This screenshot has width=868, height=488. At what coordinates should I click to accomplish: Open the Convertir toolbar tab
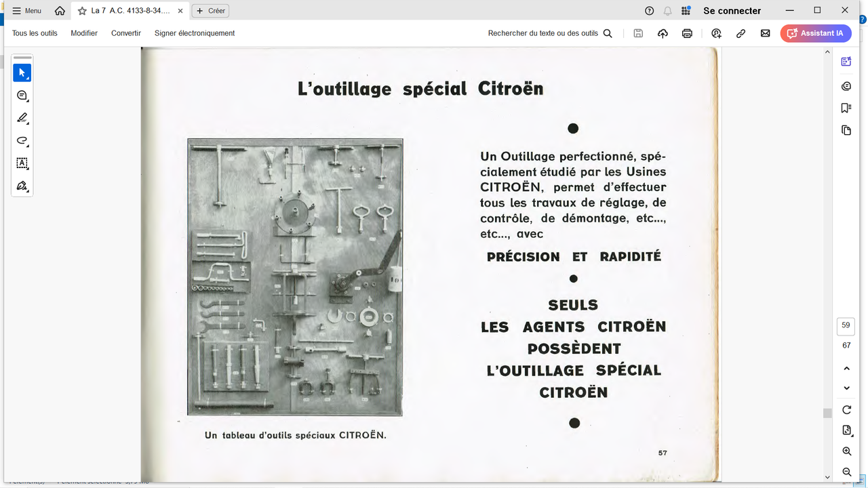click(x=126, y=33)
